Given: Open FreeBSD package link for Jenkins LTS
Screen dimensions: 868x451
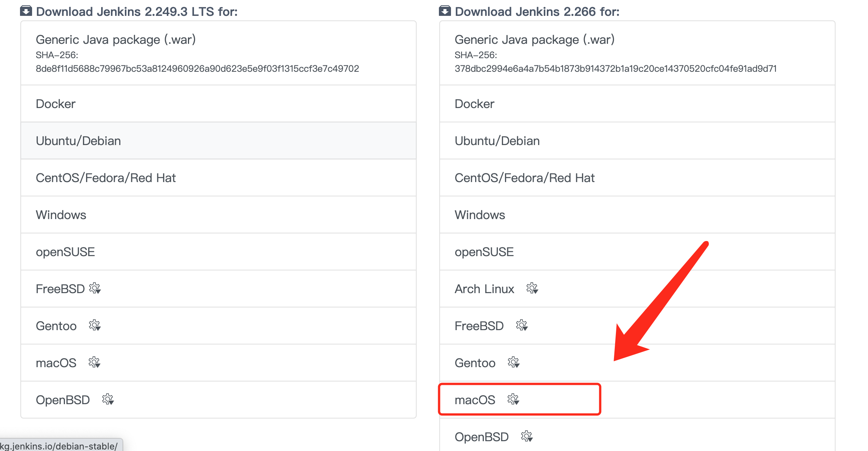Looking at the screenshot, I should tap(219, 289).
